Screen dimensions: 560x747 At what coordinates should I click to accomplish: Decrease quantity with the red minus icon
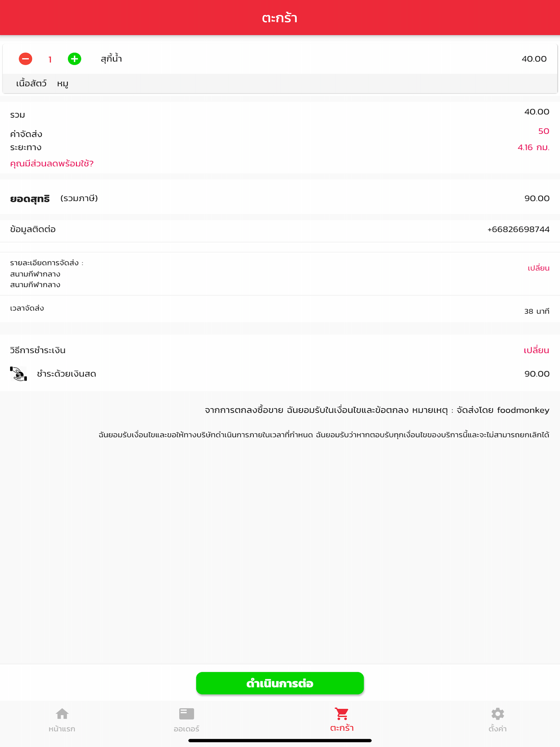click(25, 59)
